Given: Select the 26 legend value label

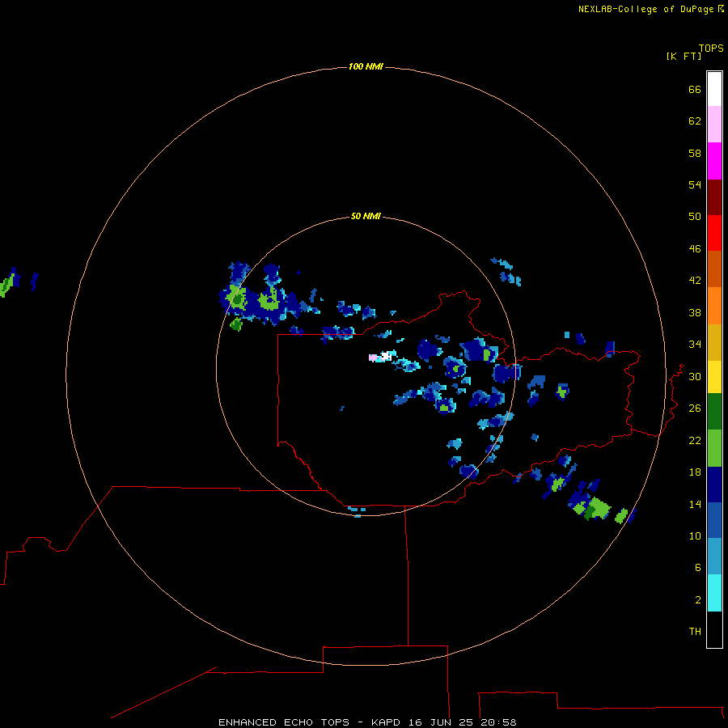Looking at the screenshot, I should click(x=695, y=408).
